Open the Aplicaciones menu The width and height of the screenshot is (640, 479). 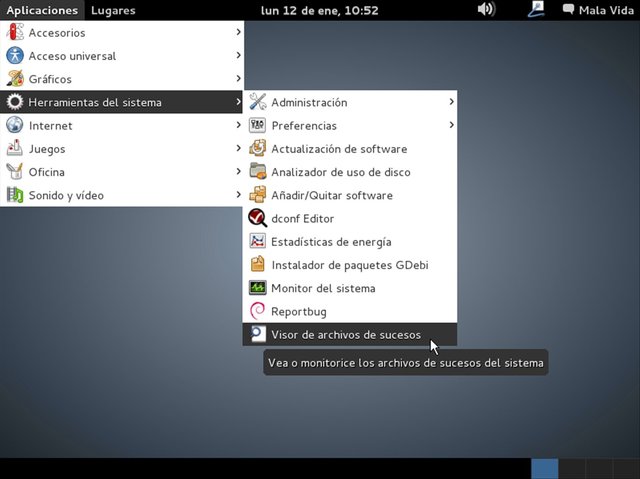[42, 10]
